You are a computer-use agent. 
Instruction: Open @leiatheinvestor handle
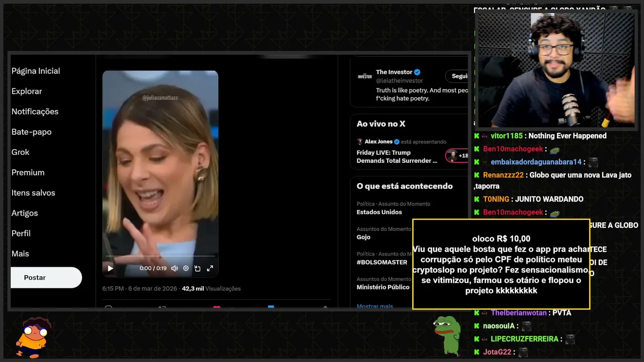coord(399,80)
